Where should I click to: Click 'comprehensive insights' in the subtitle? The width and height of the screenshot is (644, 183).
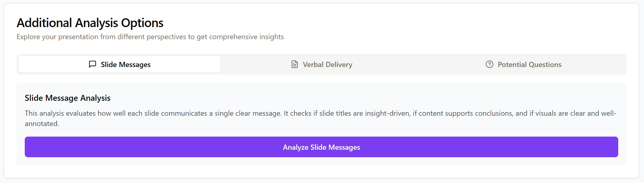point(246,37)
